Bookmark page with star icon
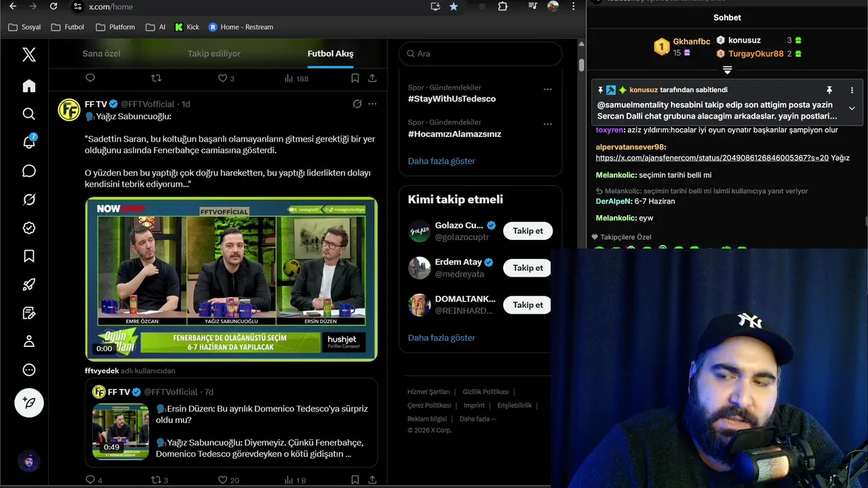Screen dimensions: 868x488 pos(454,6)
